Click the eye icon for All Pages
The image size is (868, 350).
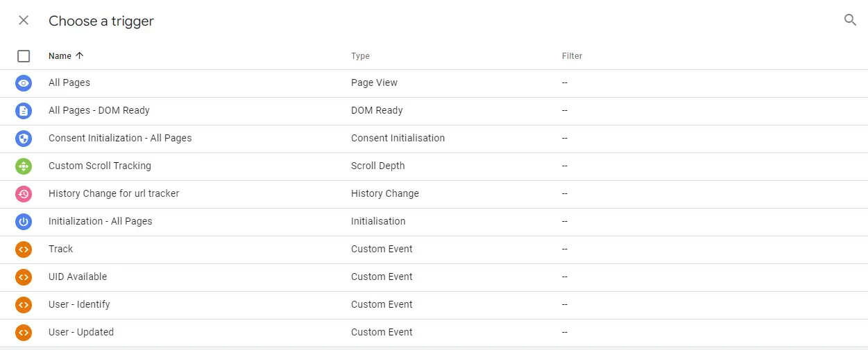click(24, 83)
